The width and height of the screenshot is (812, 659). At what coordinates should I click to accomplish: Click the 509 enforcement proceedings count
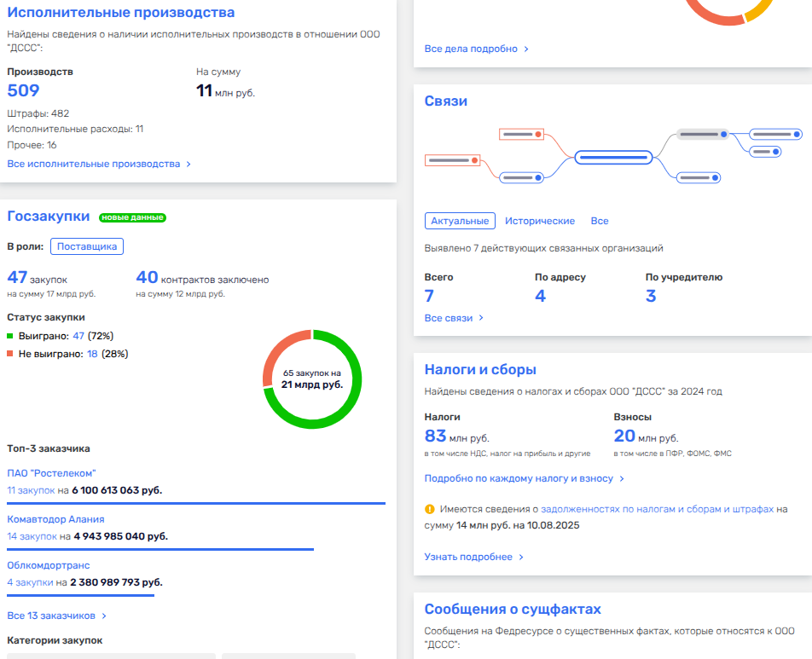(x=24, y=90)
